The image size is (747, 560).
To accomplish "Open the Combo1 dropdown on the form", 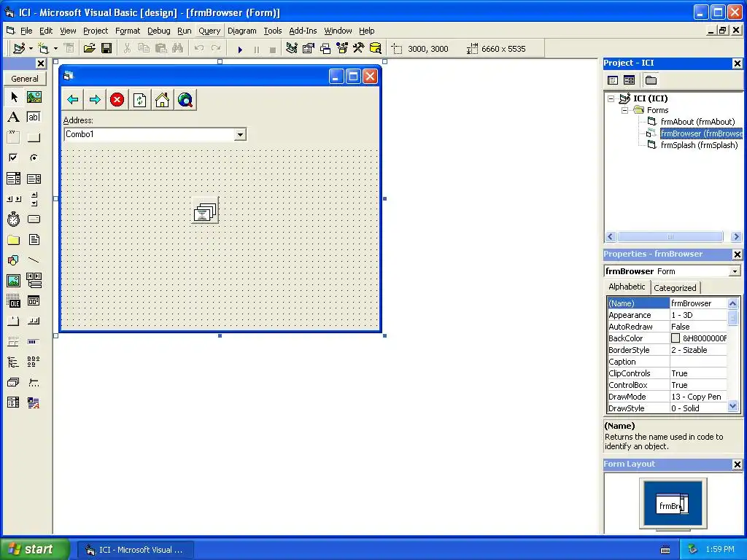I will pyautogui.click(x=240, y=135).
